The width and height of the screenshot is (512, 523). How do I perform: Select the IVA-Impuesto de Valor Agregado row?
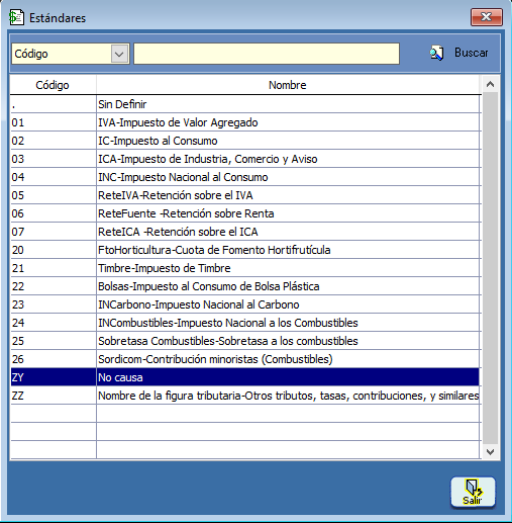(x=245, y=123)
